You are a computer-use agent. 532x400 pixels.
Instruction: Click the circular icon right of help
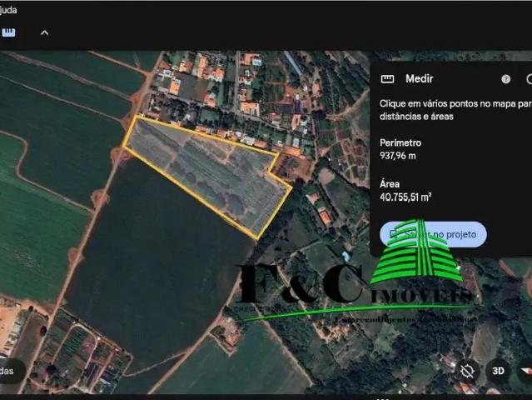[x=528, y=78]
